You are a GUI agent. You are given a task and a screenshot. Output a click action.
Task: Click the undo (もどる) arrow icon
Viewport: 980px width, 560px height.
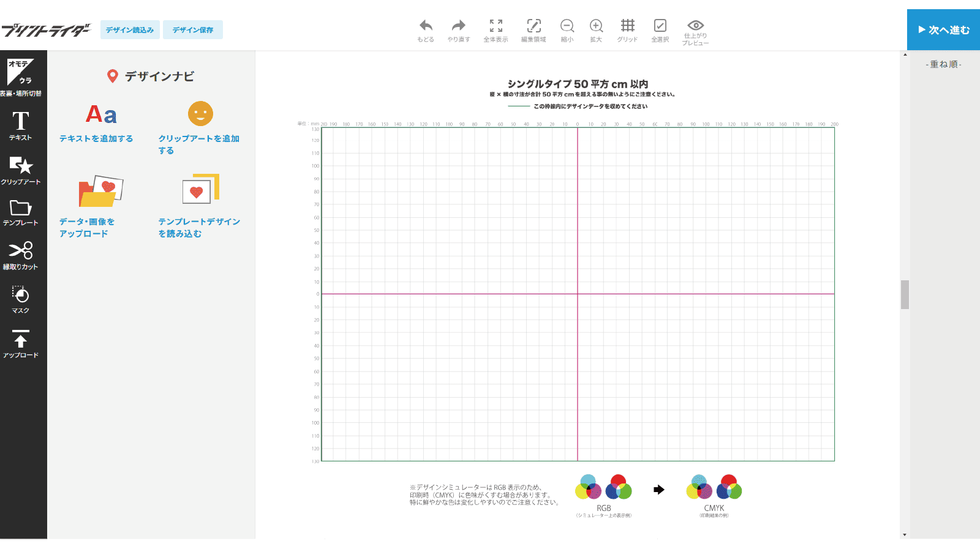click(426, 26)
